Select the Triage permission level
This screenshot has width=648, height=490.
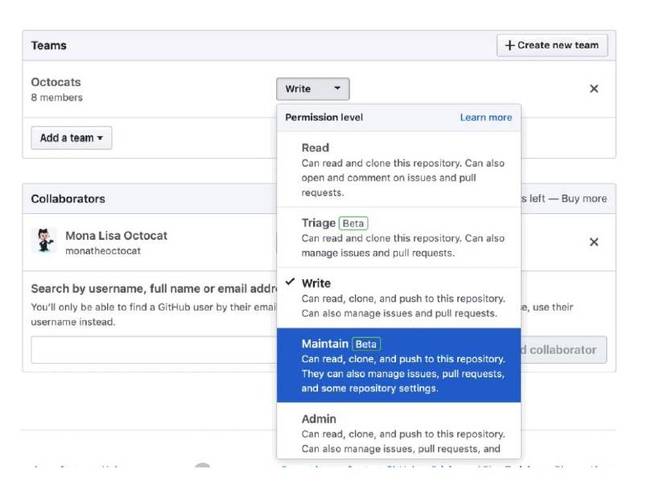(399, 237)
